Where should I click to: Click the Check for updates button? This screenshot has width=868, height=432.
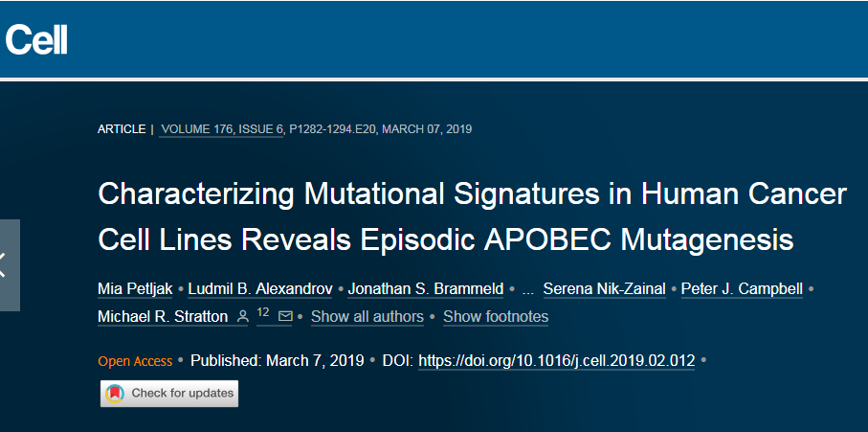169,394
